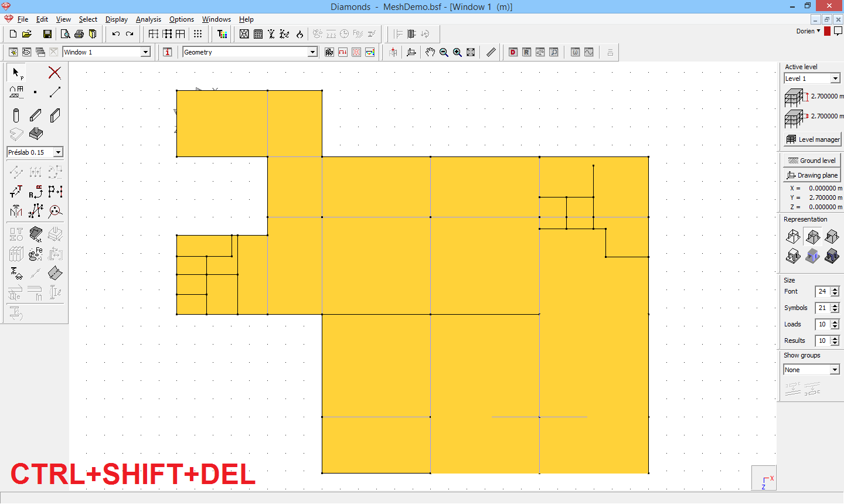Open the Analysis menu
Image resolution: width=844 pixels, height=504 pixels.
[x=148, y=19]
